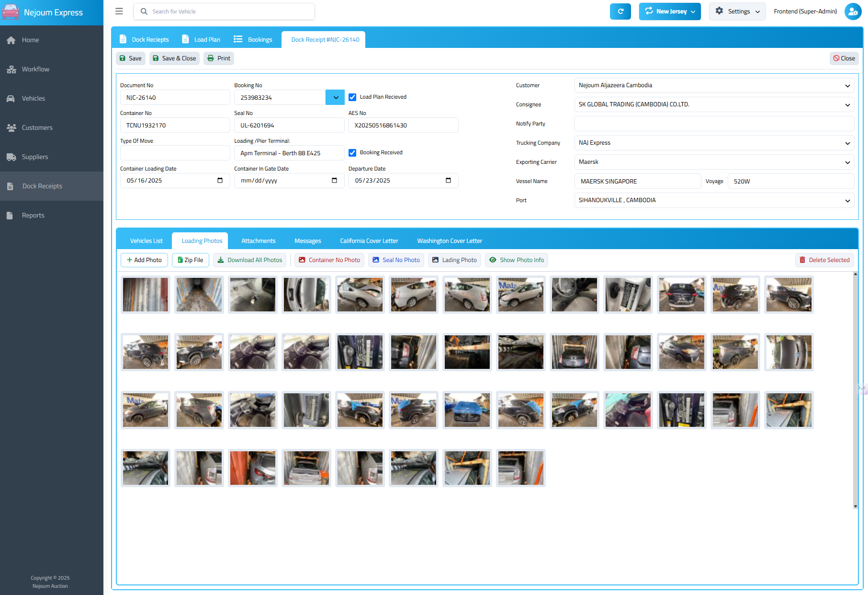Viewport: 868px width, 595px height.
Task: Click the refresh icon button
Action: point(620,11)
